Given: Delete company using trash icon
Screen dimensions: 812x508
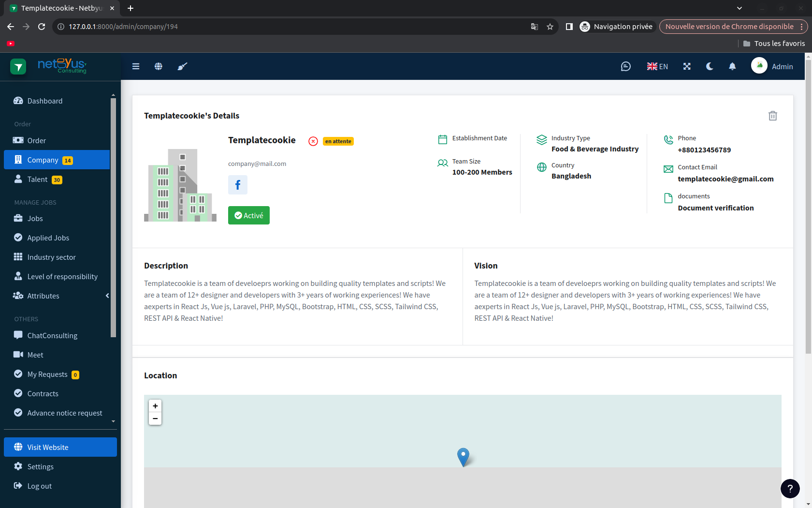Looking at the screenshot, I should [x=772, y=116].
